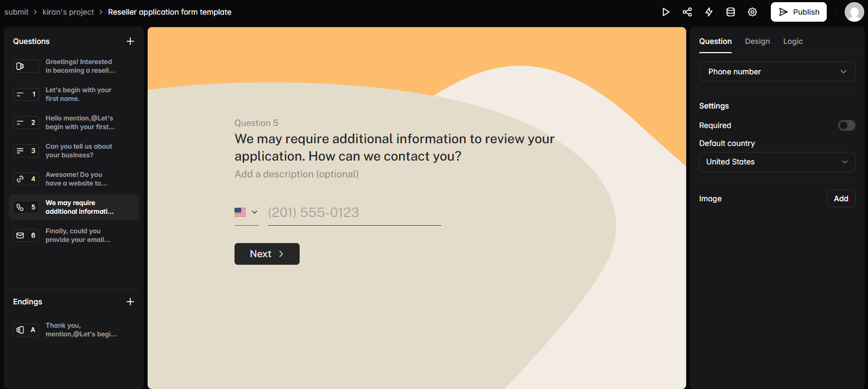Open the lightning bolt integrations icon
Screen dimensions: 868x389
pos(709,12)
